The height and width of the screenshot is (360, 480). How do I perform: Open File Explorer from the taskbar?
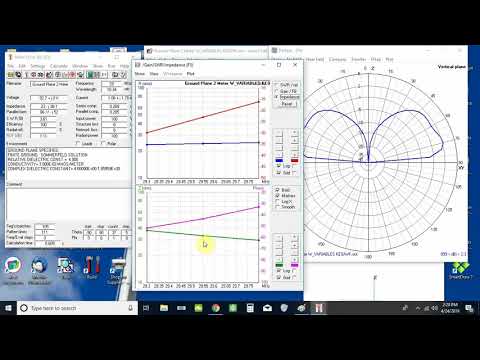[164, 308]
